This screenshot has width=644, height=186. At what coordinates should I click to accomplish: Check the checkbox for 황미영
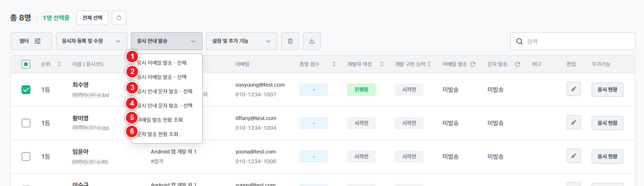click(x=26, y=123)
